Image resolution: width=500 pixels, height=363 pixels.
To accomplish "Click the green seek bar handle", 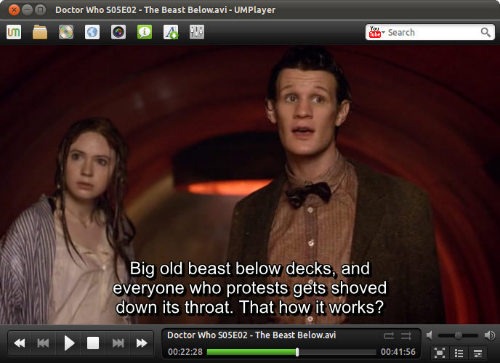I will click(x=297, y=352).
